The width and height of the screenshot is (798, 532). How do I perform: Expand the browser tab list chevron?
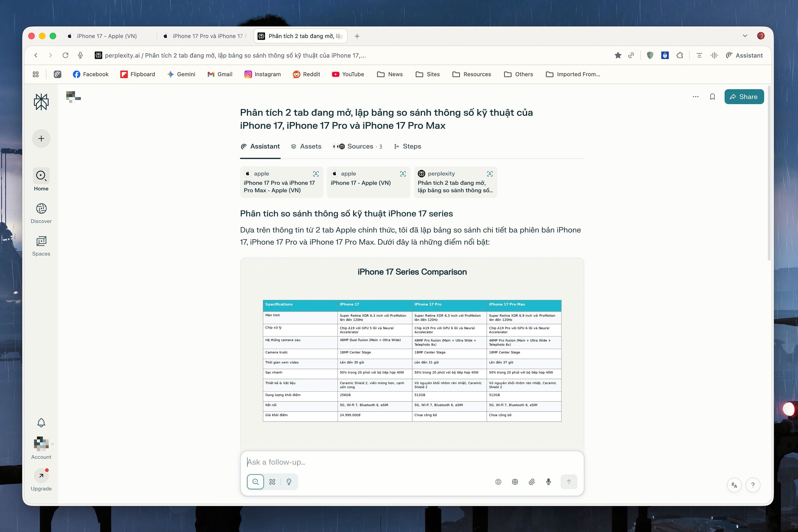(x=745, y=36)
